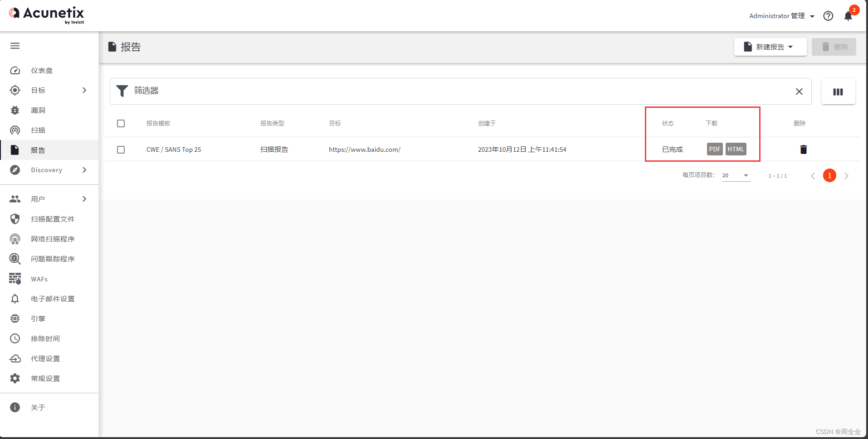Click the 报告模板 column header
Viewport: 868px width, 439px height.
coord(158,123)
